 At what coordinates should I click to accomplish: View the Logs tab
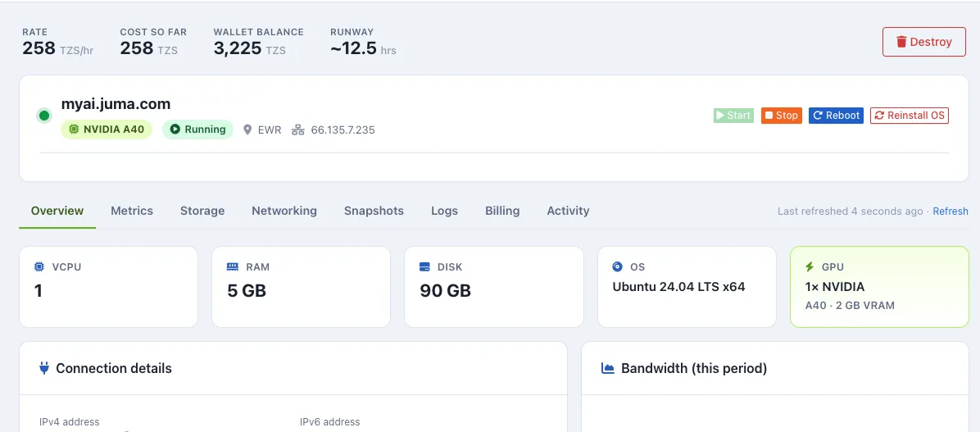tap(444, 211)
